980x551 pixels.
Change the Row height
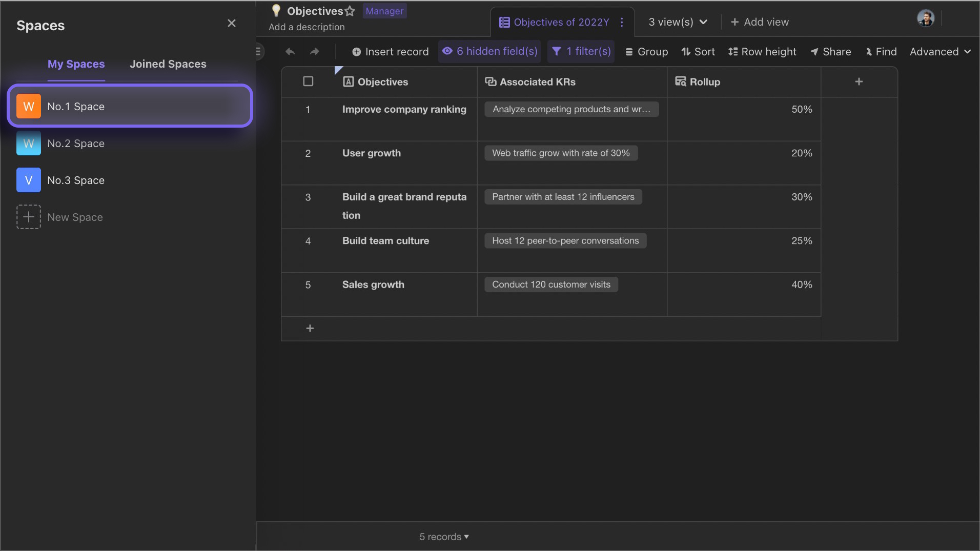(762, 52)
